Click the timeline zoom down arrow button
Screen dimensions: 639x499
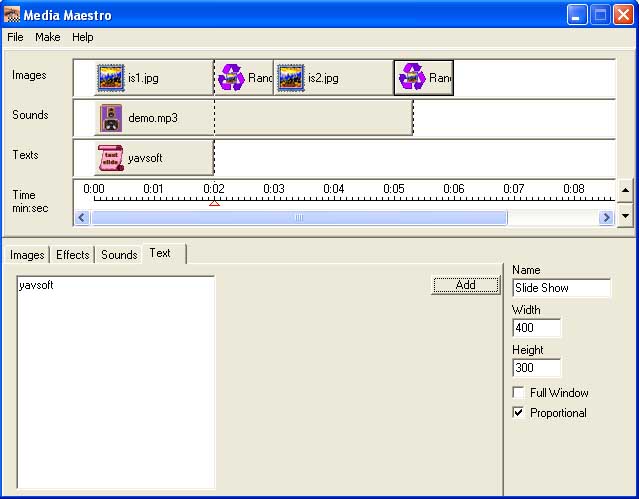(x=625, y=215)
